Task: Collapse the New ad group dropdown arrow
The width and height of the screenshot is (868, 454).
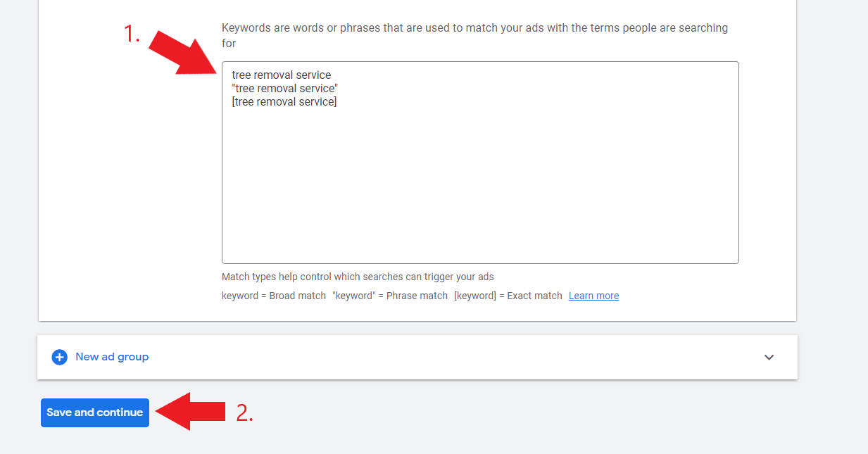Action: point(769,357)
